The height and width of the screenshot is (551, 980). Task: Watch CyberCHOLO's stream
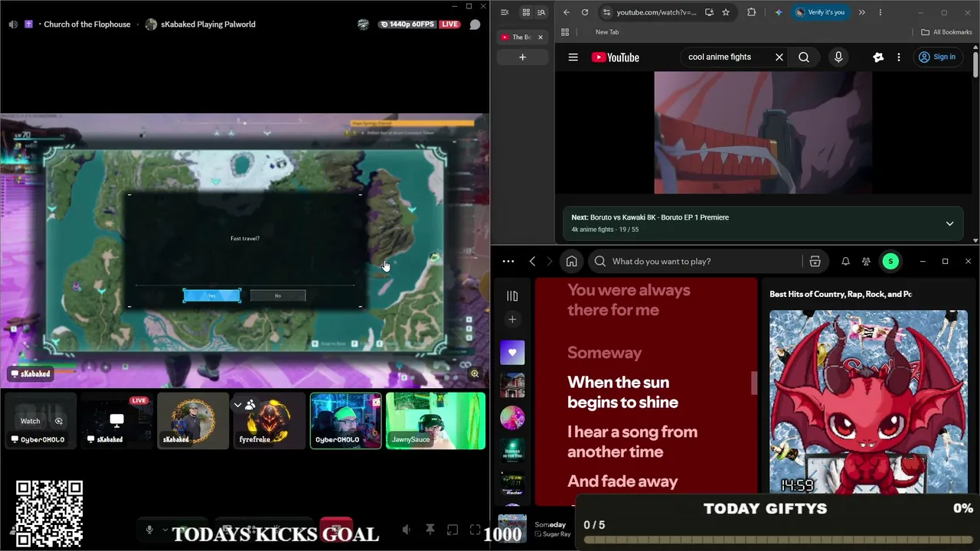[x=30, y=421]
